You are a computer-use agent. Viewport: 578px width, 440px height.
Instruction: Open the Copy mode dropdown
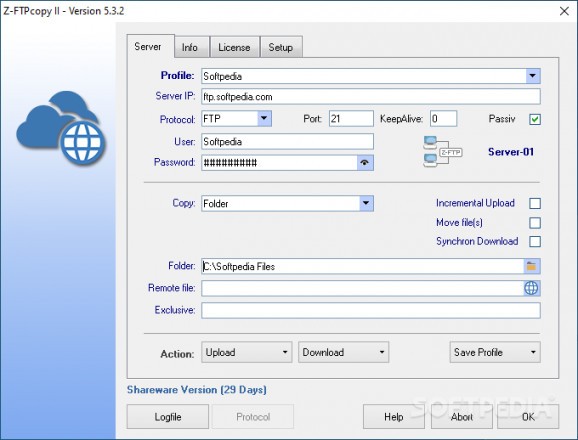tap(366, 203)
